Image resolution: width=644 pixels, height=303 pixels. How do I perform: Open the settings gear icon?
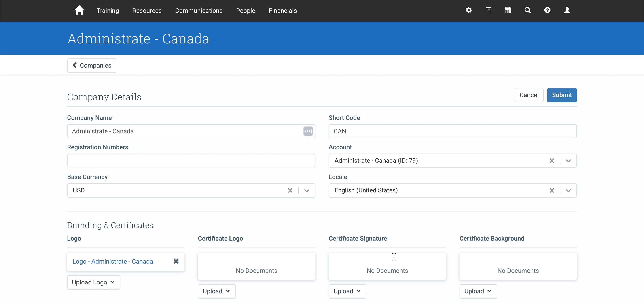pos(468,10)
